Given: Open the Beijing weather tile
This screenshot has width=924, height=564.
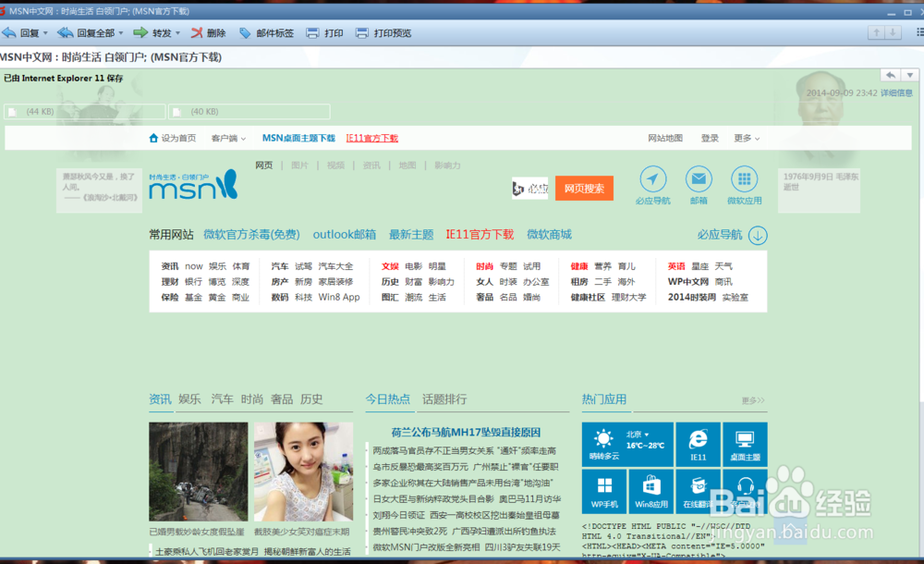Looking at the screenshot, I should (x=627, y=444).
